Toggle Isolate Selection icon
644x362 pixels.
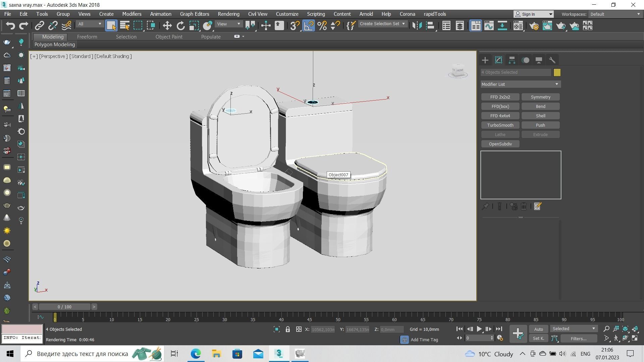[x=276, y=329]
